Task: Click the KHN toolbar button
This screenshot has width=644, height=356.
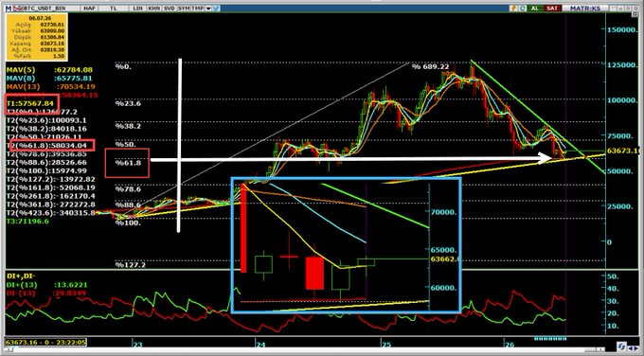Action: pos(154,9)
